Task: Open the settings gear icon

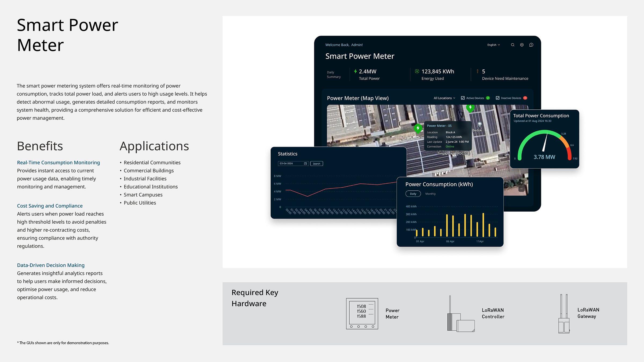Action: point(522,45)
